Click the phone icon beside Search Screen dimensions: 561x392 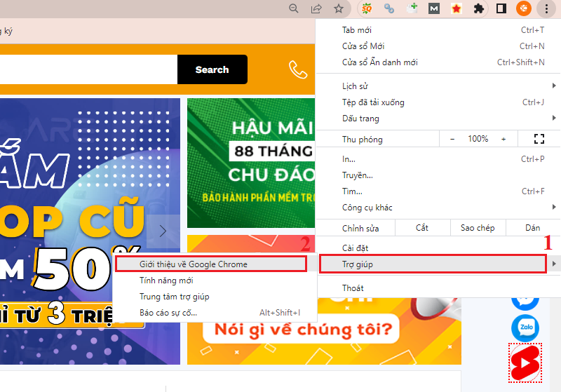(x=298, y=69)
